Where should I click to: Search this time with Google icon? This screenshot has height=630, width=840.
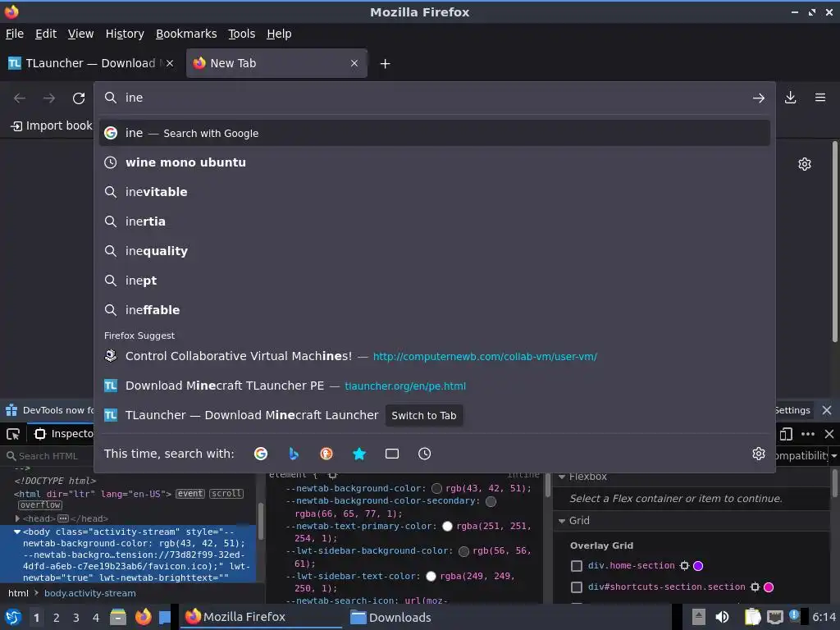(x=261, y=454)
